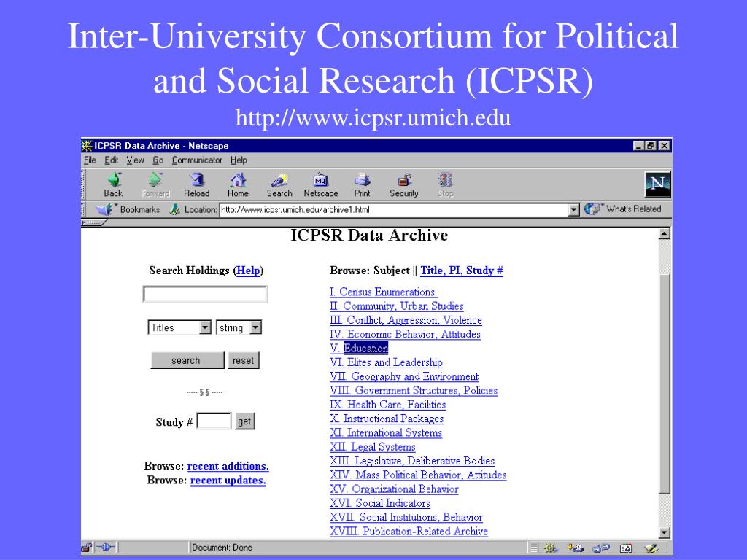Open X. Instructional Packages link
This screenshot has width=747, height=560.
coord(387,419)
